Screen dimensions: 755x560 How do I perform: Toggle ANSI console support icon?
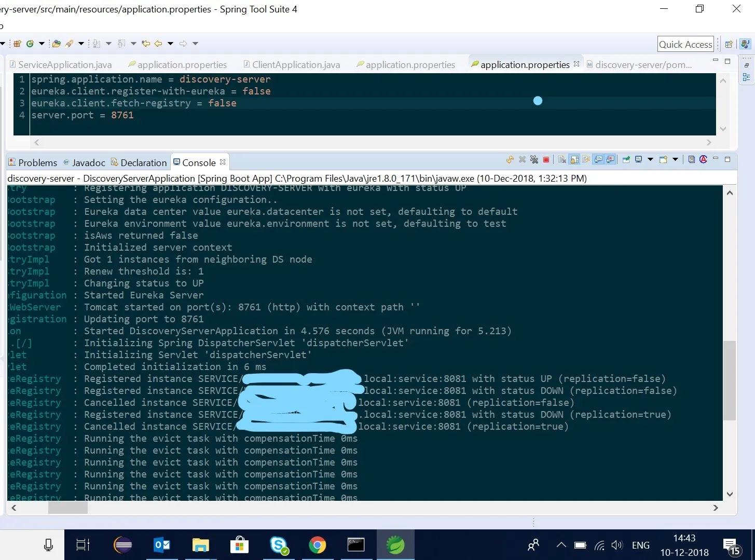click(703, 160)
